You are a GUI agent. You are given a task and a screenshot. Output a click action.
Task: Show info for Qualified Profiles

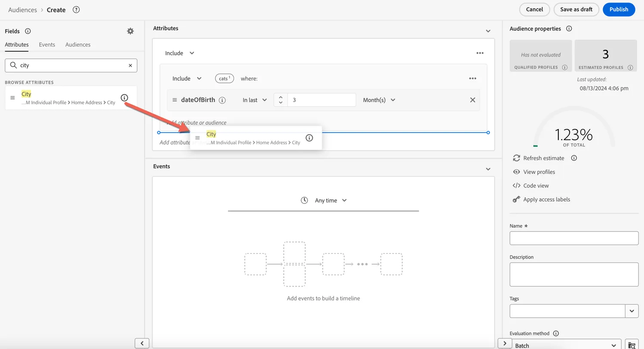565,68
